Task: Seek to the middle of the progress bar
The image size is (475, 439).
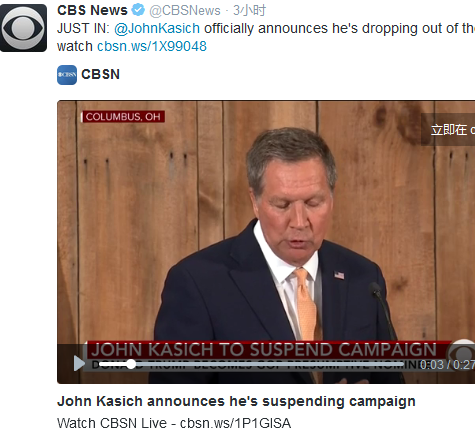Action: 252,364
